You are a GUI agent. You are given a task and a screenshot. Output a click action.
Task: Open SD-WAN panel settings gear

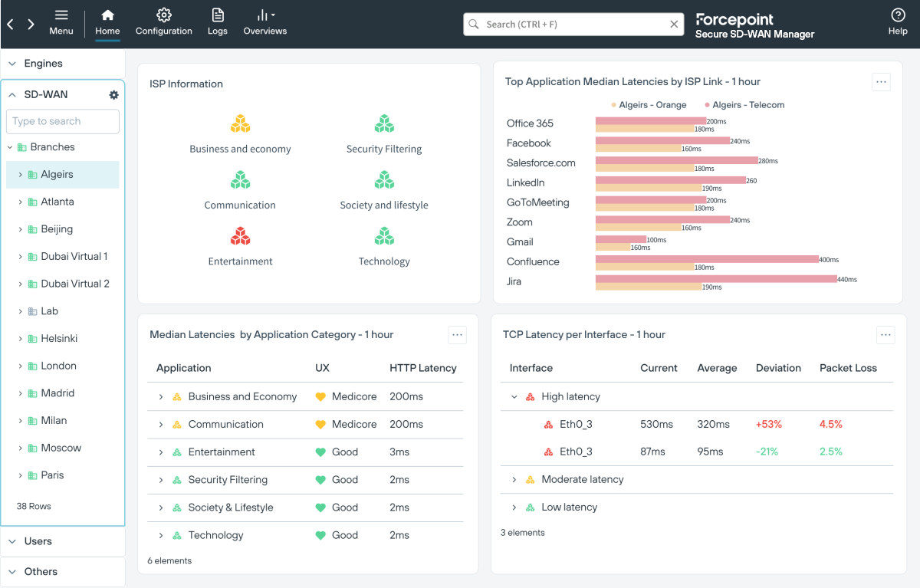(x=114, y=95)
